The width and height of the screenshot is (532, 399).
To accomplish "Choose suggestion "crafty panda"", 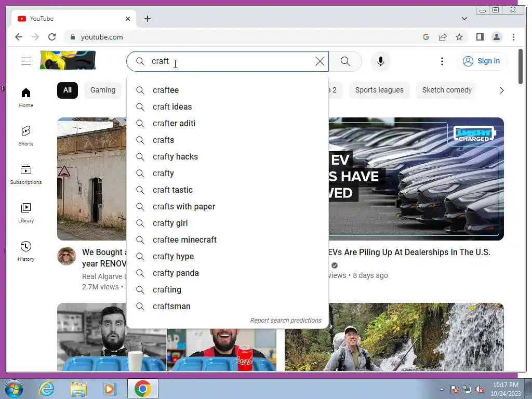I will coord(228,273).
